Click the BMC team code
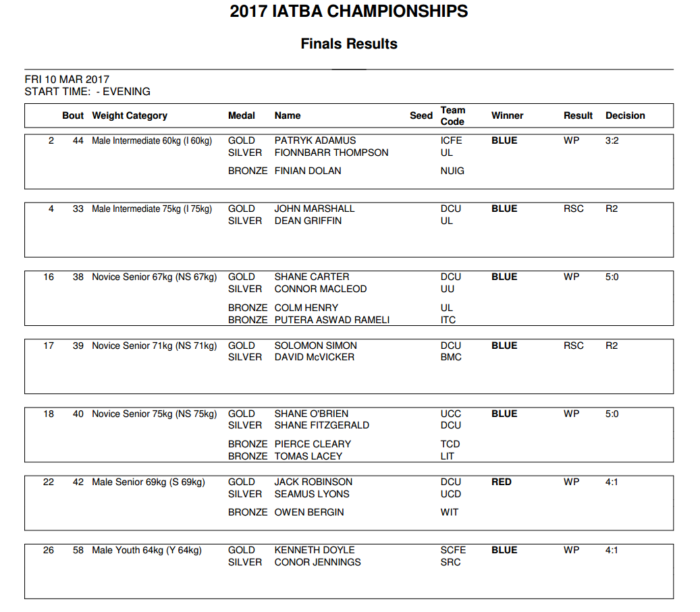Image resolution: width=700 pixels, height=612 pixels. 451,357
